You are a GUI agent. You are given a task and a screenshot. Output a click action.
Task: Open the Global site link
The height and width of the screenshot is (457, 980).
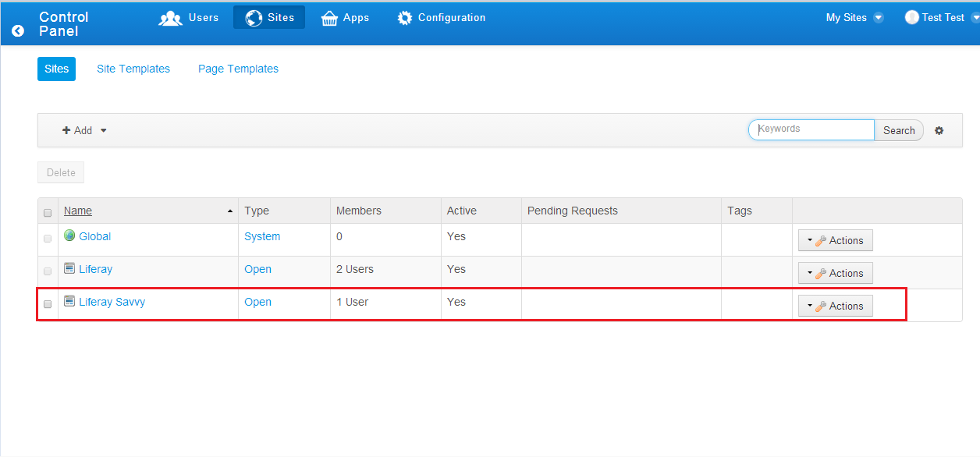tap(94, 236)
